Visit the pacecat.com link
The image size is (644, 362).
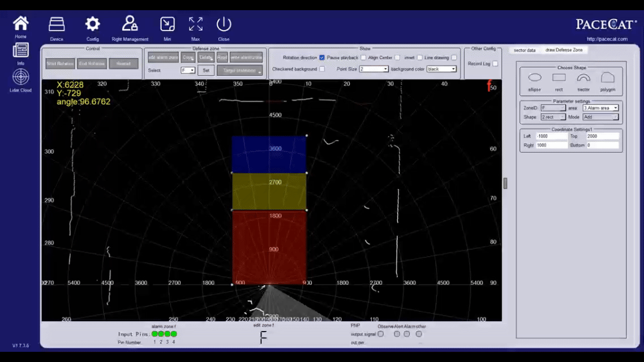tap(607, 39)
